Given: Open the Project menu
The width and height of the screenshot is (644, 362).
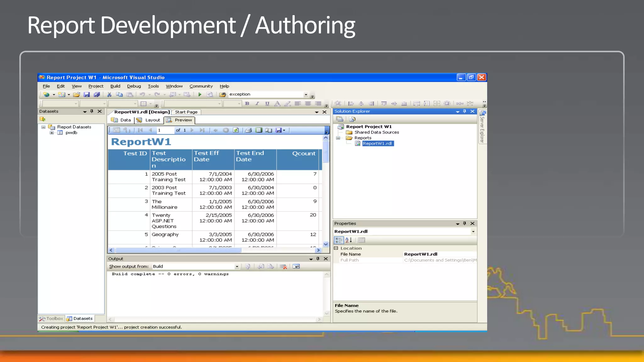Looking at the screenshot, I should pyautogui.click(x=96, y=86).
